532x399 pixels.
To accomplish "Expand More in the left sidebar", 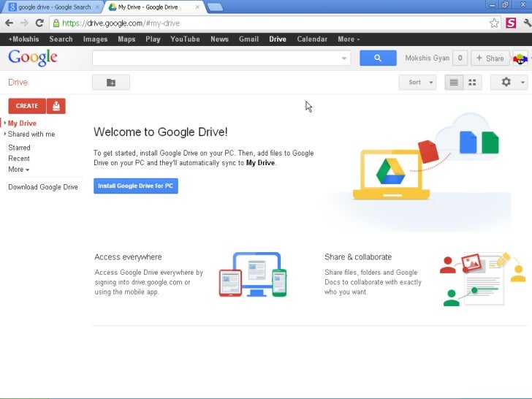I will (x=19, y=170).
